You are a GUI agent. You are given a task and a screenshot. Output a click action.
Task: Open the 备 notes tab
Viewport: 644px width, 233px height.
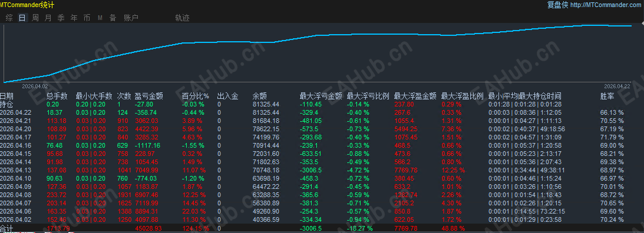(113, 18)
